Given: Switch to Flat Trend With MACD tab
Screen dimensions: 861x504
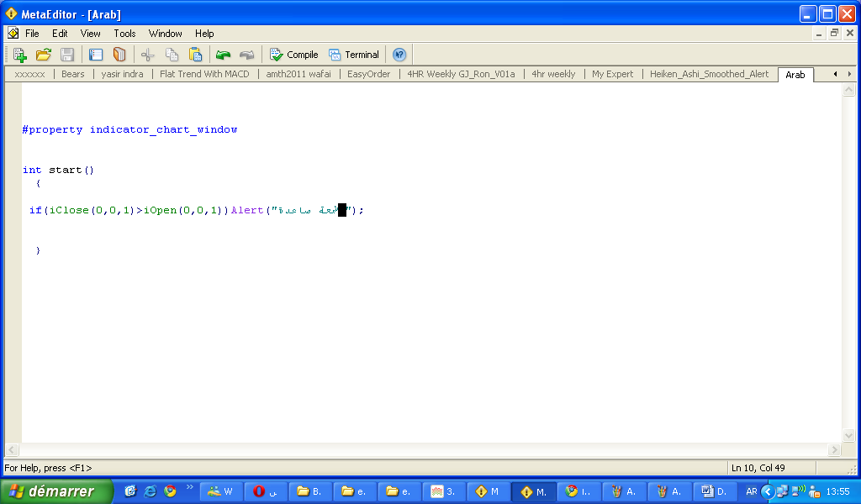Looking at the screenshot, I should 204,74.
